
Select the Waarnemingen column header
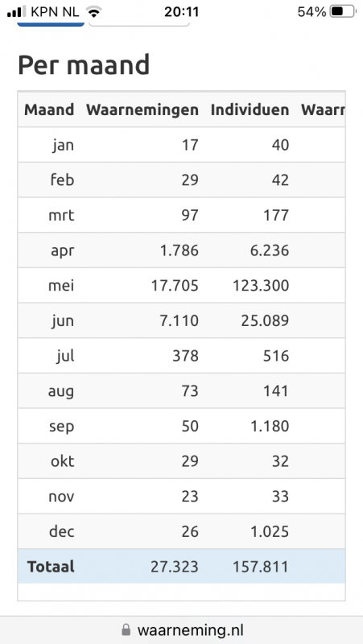(142, 109)
